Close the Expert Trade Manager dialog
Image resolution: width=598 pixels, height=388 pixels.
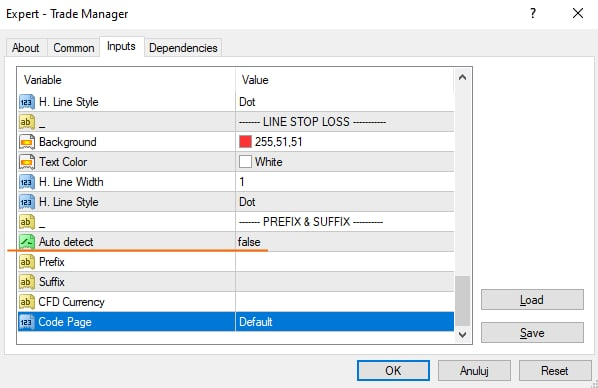coord(578,13)
